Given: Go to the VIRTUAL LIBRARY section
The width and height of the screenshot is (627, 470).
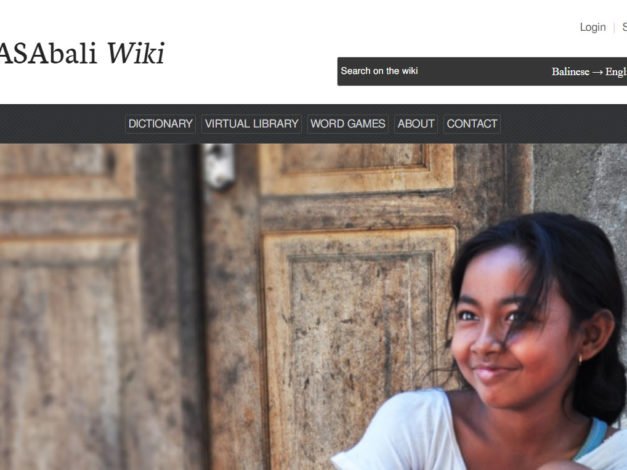Looking at the screenshot, I should (252, 124).
